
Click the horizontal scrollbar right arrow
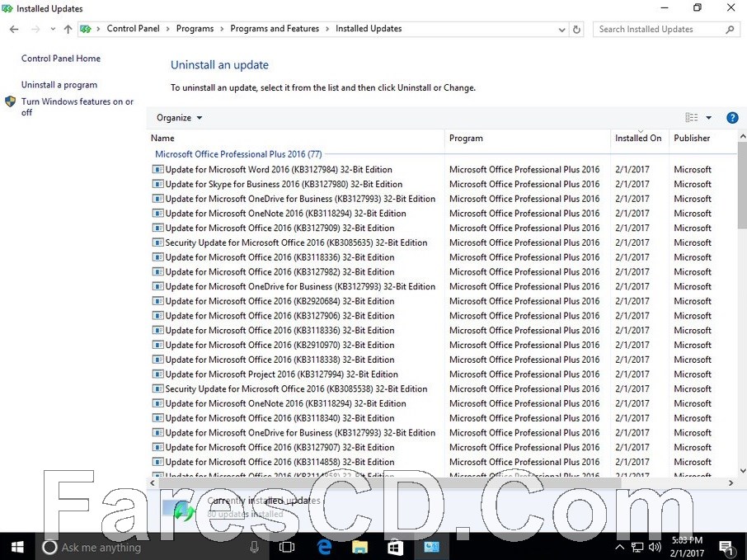731,482
